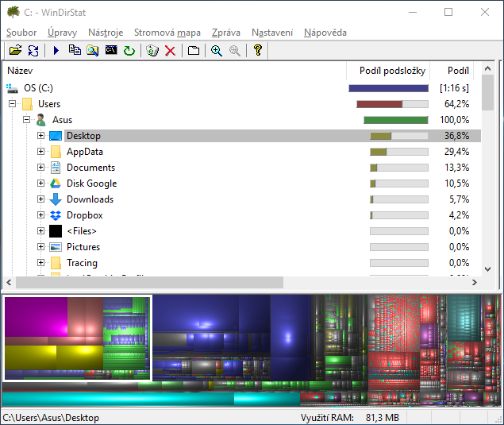Open the Nastavení menu
This screenshot has width=504, height=425.
pyautogui.click(x=272, y=33)
